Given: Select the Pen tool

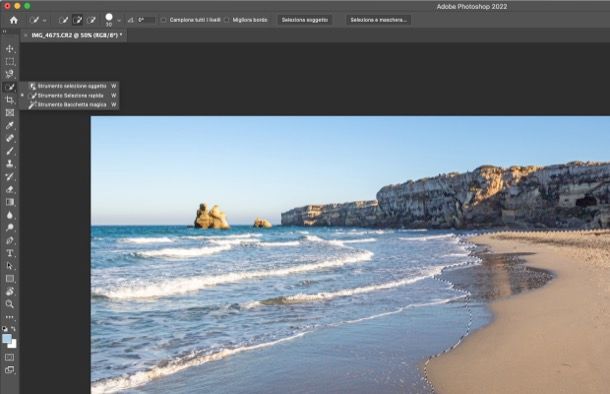Looking at the screenshot, I should [x=10, y=240].
